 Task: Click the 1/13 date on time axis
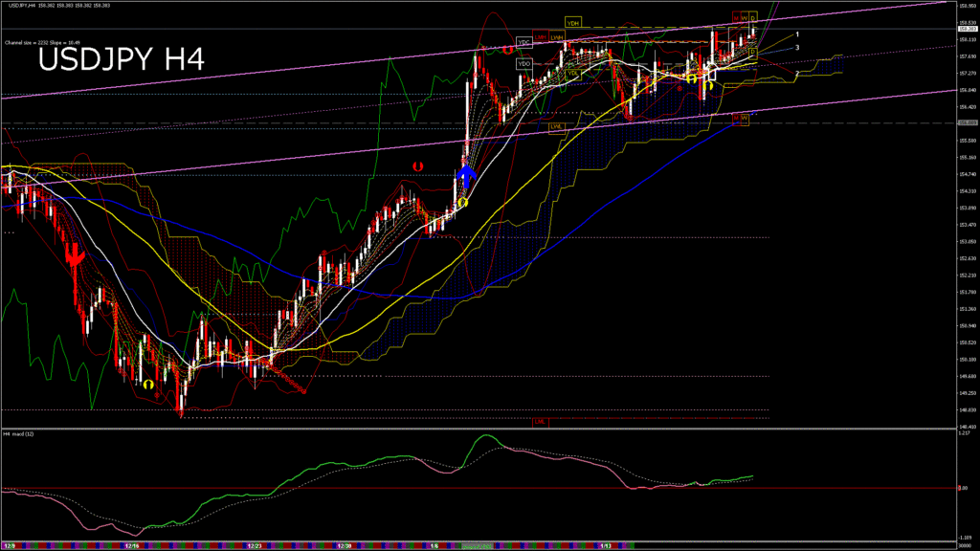coord(606,545)
